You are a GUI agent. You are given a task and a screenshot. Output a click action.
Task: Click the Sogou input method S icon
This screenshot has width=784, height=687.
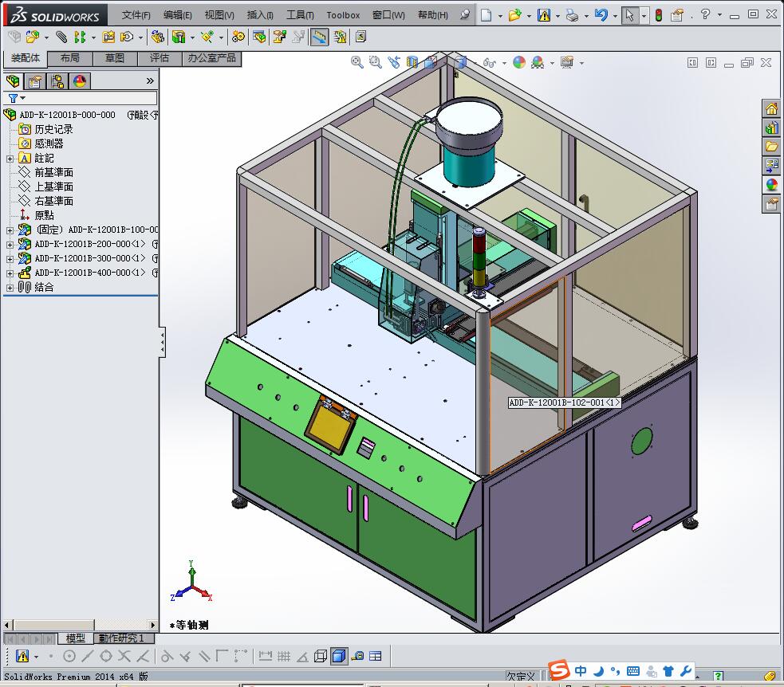[560, 670]
